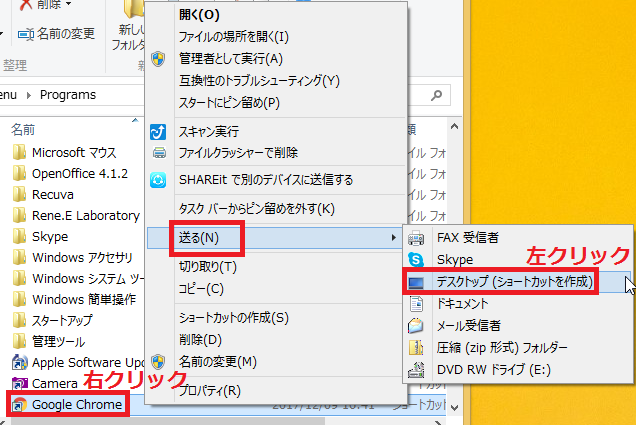Choose 開く(O) from the context menu
The width and height of the screenshot is (636, 425).
click(x=276, y=15)
